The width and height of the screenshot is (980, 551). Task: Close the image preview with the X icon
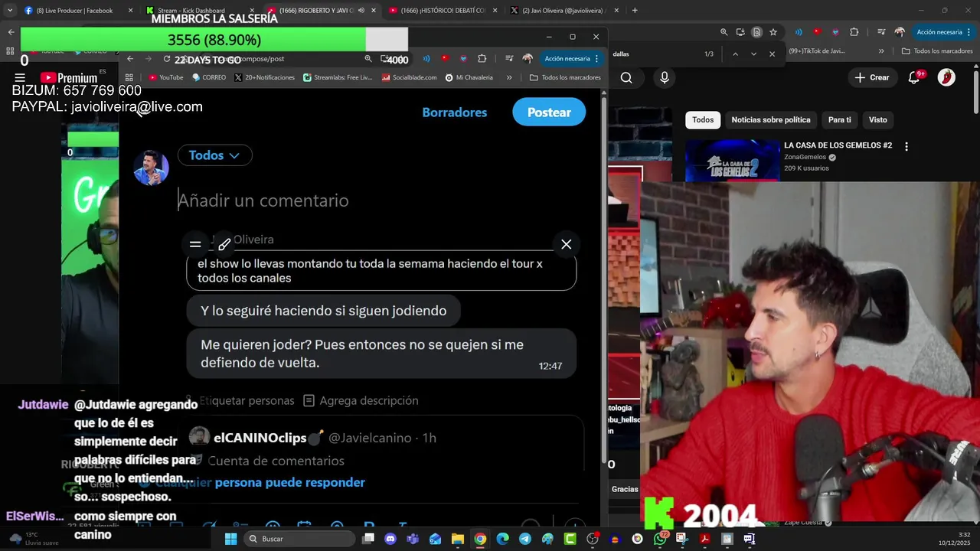click(566, 244)
